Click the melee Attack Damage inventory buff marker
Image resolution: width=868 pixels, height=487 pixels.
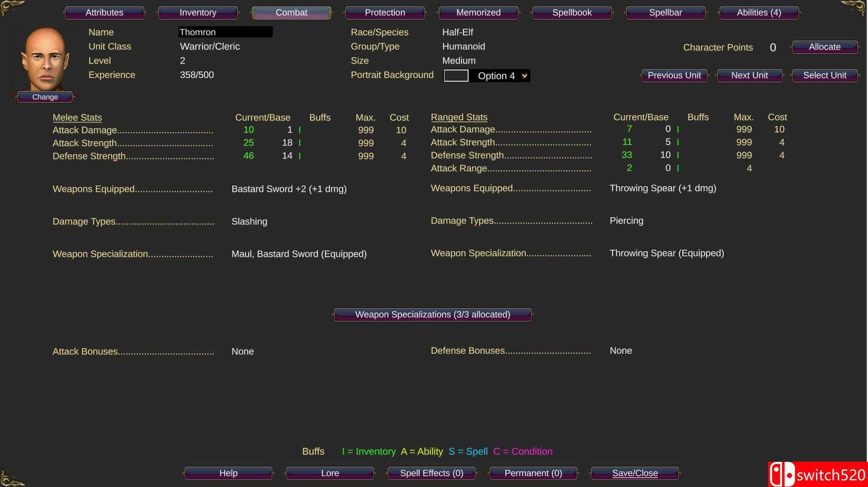[299, 130]
